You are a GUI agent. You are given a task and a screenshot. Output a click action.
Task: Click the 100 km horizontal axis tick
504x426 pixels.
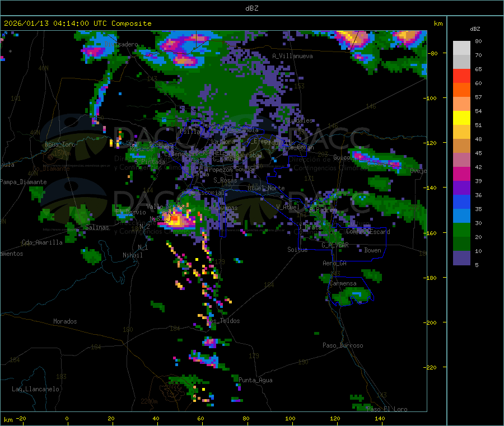[290, 418]
